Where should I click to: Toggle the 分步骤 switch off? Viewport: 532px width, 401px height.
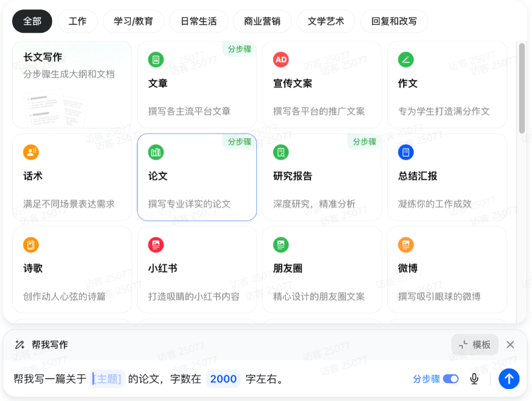[x=451, y=378]
